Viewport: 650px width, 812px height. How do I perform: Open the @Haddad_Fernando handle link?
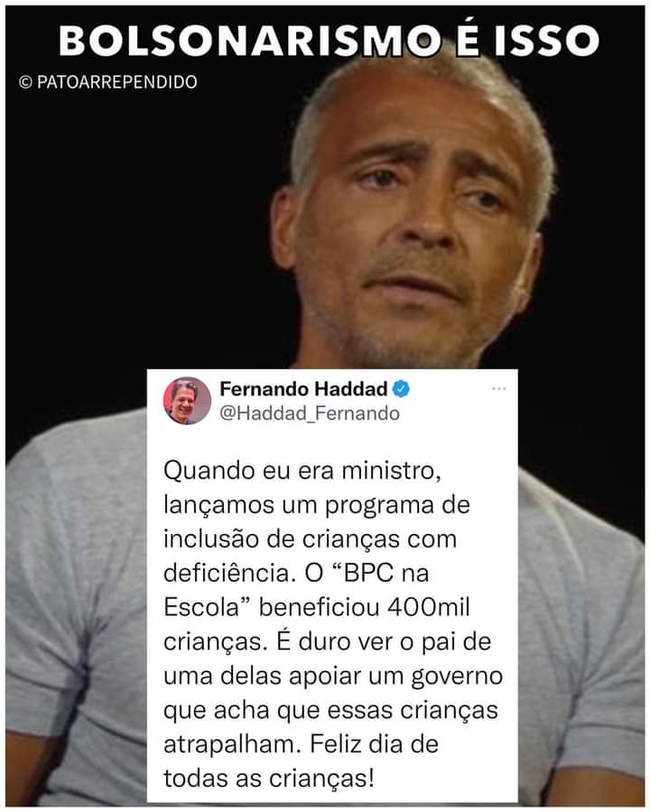pyautogui.click(x=310, y=413)
